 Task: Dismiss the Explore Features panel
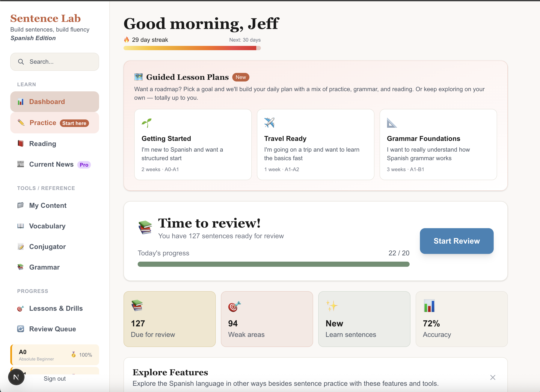click(x=493, y=377)
